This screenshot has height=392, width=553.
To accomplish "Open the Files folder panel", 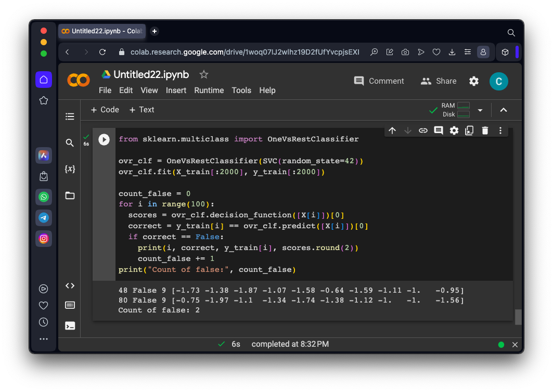I will coord(70,195).
